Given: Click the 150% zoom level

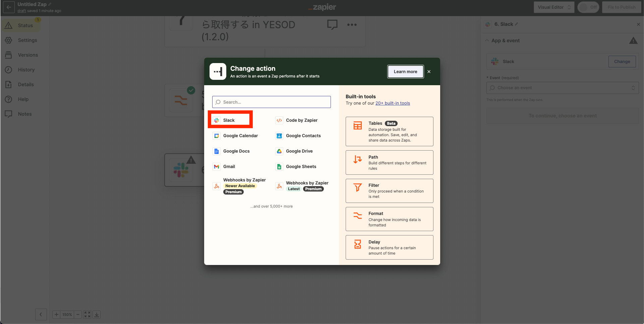Looking at the screenshot, I should 67,315.
